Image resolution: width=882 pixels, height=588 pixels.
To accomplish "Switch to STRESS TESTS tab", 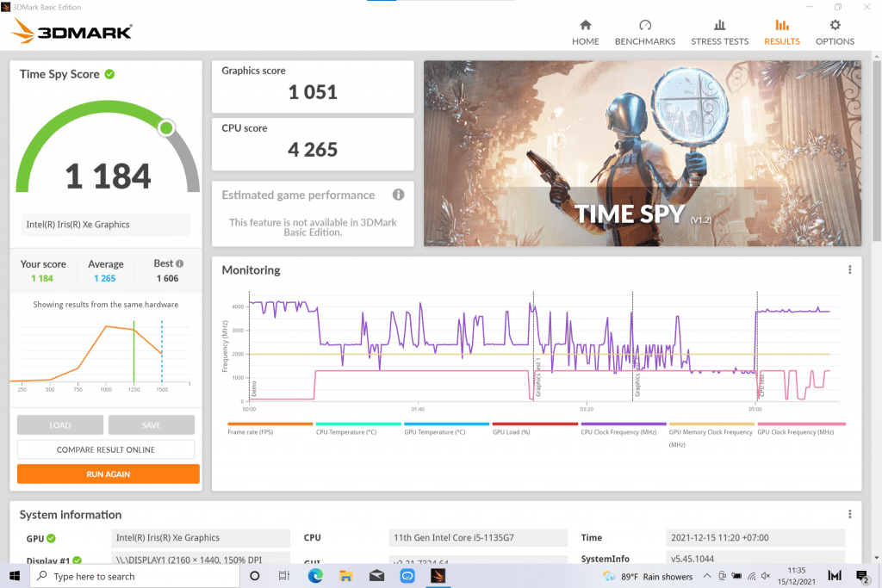I will pyautogui.click(x=719, y=33).
